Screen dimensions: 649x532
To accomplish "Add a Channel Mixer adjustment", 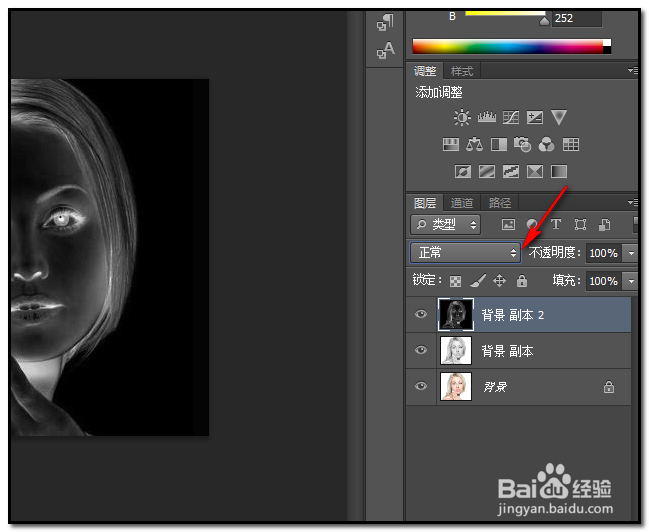I will pyautogui.click(x=546, y=144).
